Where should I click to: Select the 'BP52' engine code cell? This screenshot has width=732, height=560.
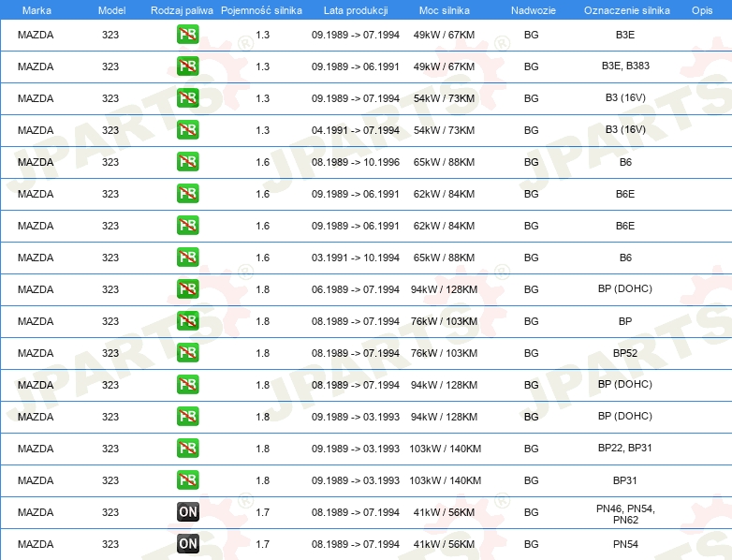(625, 353)
